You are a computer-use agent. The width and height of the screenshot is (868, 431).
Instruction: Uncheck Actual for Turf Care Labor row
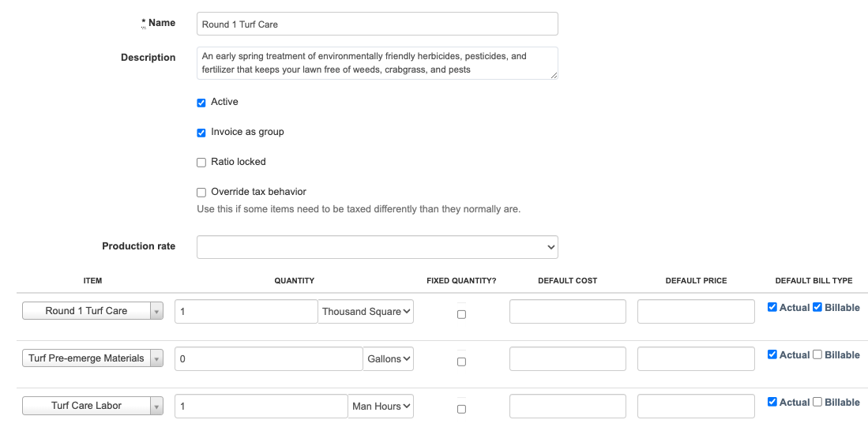(x=772, y=402)
